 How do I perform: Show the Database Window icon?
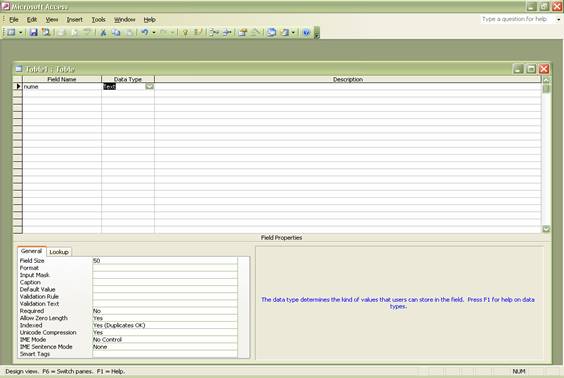[272, 33]
